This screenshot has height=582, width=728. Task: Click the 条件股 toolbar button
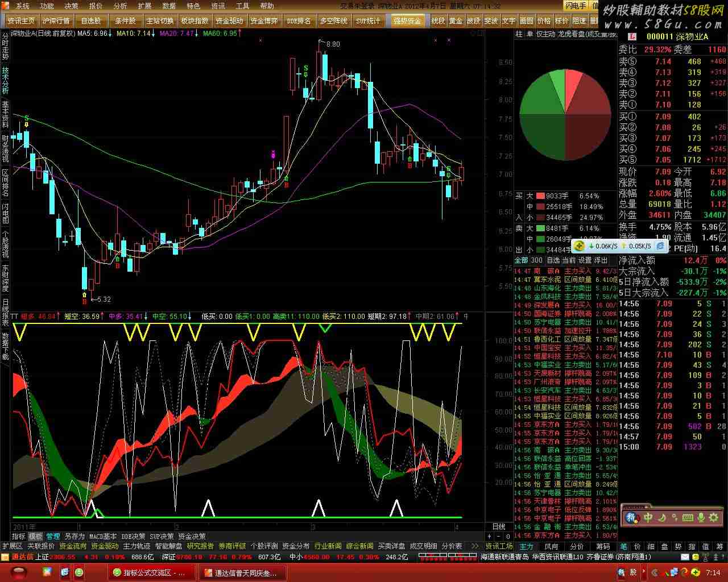point(125,21)
